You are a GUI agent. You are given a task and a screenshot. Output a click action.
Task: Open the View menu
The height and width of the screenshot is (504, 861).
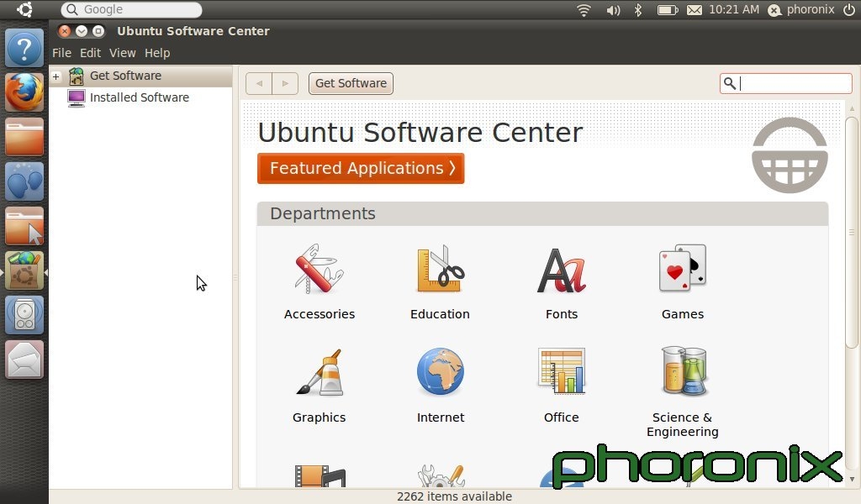pos(122,53)
